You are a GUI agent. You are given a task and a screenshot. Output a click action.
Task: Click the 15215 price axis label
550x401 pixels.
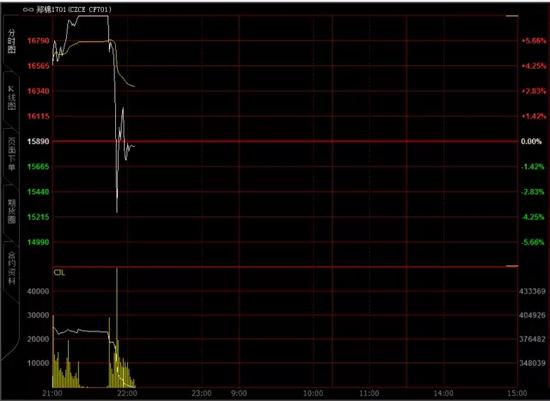tap(38, 217)
